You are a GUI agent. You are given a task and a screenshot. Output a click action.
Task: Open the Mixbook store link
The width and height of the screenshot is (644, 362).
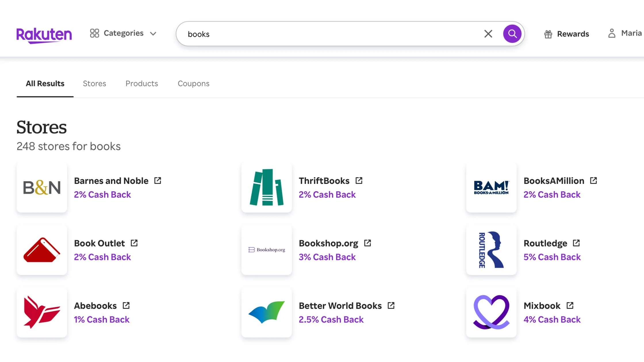[542, 306]
